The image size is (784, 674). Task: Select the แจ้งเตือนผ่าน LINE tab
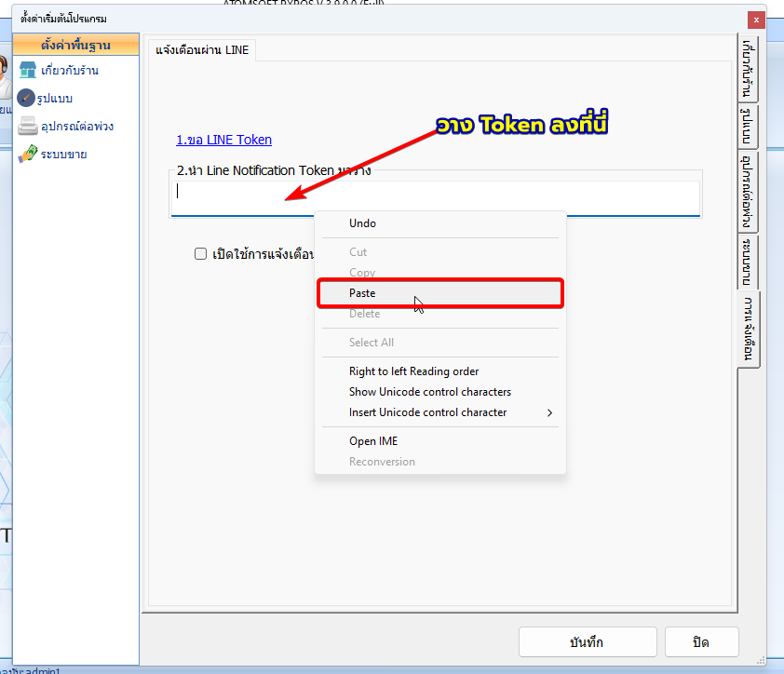pos(202,50)
